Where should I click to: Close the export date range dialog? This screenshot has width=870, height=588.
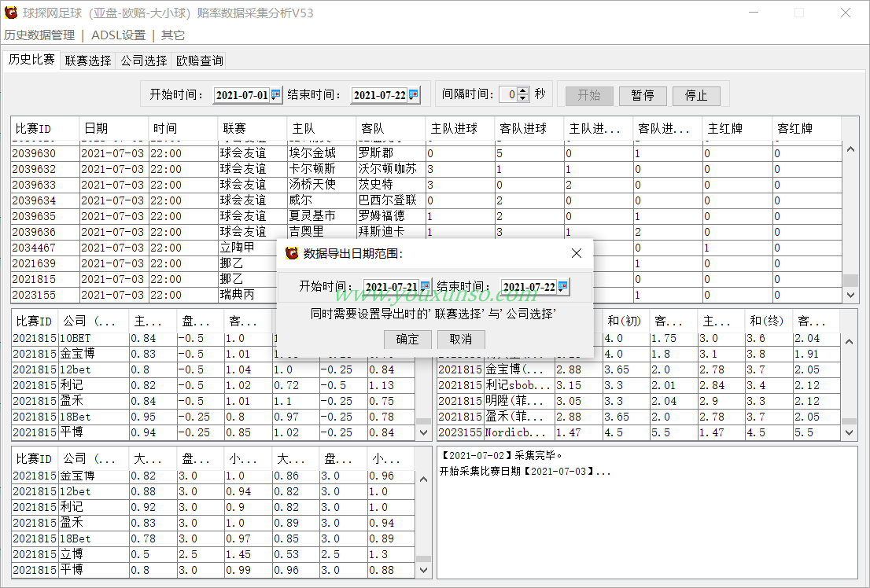coord(577,253)
